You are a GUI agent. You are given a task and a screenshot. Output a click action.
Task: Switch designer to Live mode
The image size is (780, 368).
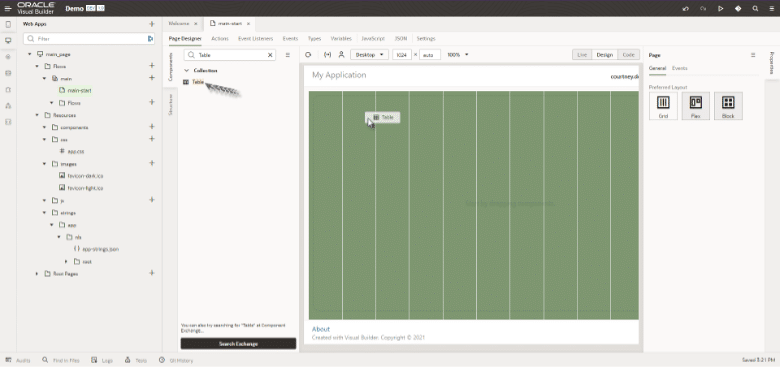pyautogui.click(x=582, y=55)
